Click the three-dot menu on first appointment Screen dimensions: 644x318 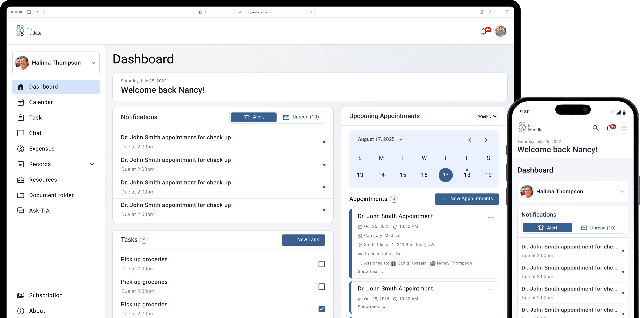491,217
